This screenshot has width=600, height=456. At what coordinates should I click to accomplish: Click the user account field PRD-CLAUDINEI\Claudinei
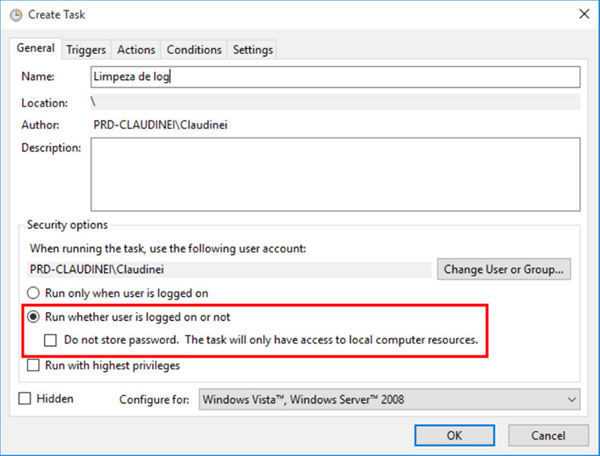click(230, 270)
